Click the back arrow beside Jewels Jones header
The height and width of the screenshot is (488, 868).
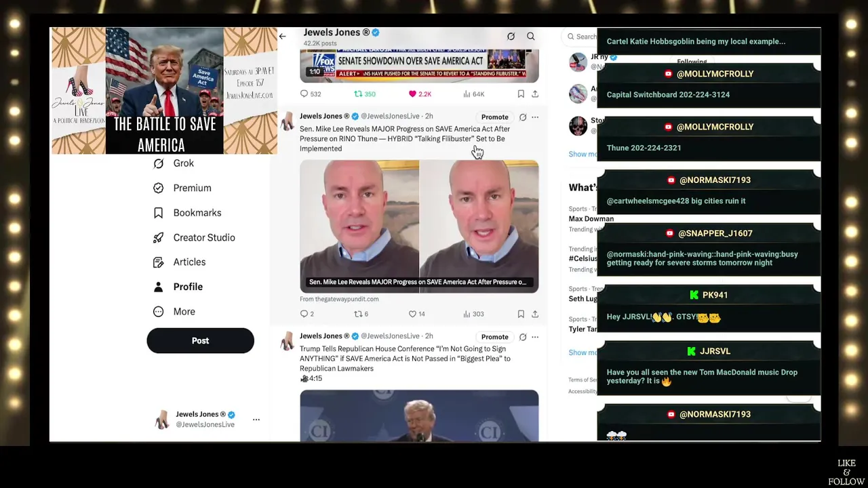[x=282, y=37]
